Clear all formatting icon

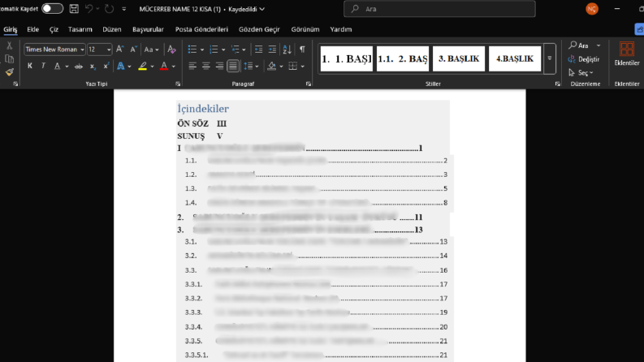[x=171, y=50]
